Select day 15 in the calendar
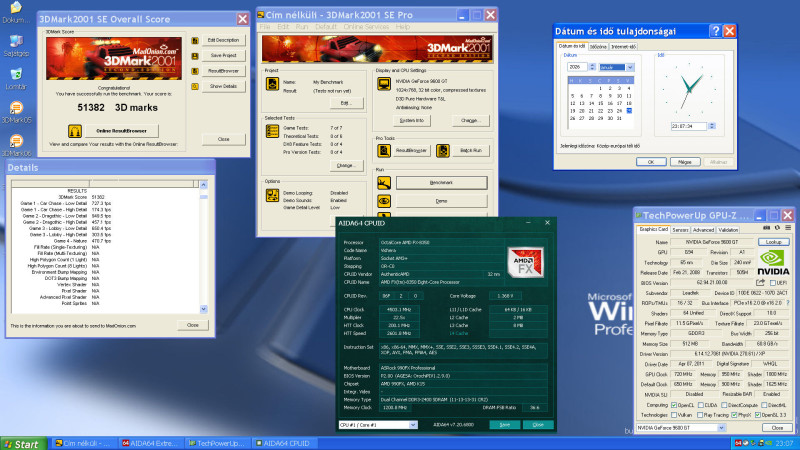Image resolution: width=800 pixels, height=450 pixels. (x=601, y=104)
